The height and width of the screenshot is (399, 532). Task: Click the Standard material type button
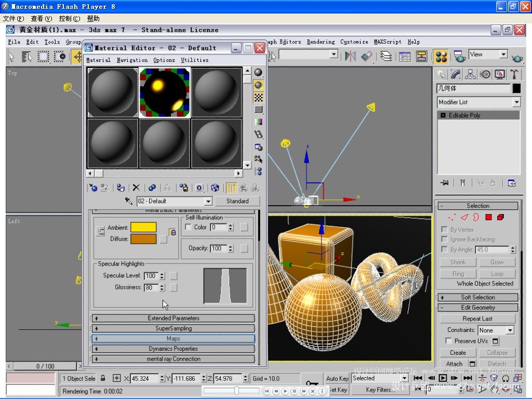pyautogui.click(x=237, y=201)
